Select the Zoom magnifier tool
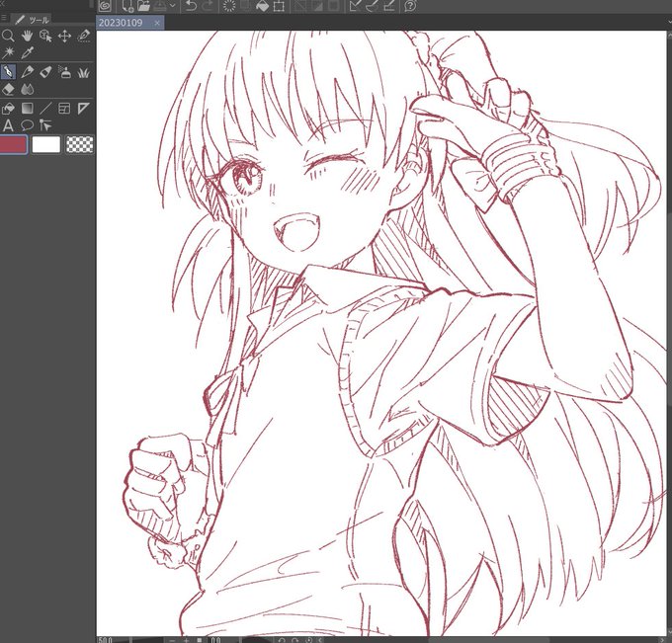672x643 pixels. coord(8,36)
